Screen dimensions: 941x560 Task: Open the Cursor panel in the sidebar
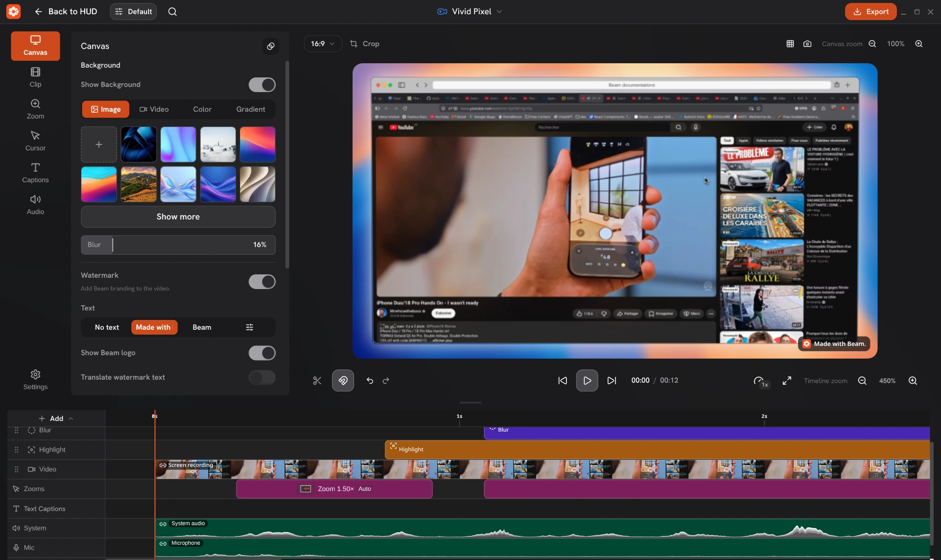point(35,141)
